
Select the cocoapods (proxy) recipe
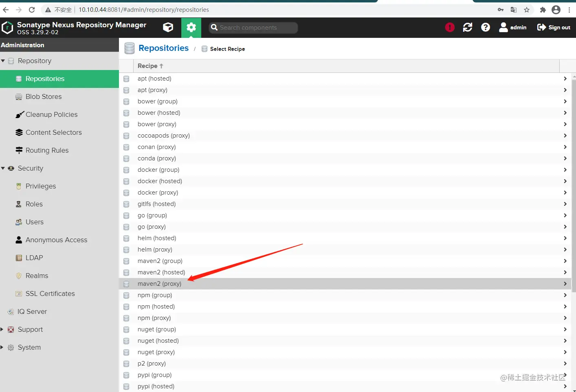345,136
